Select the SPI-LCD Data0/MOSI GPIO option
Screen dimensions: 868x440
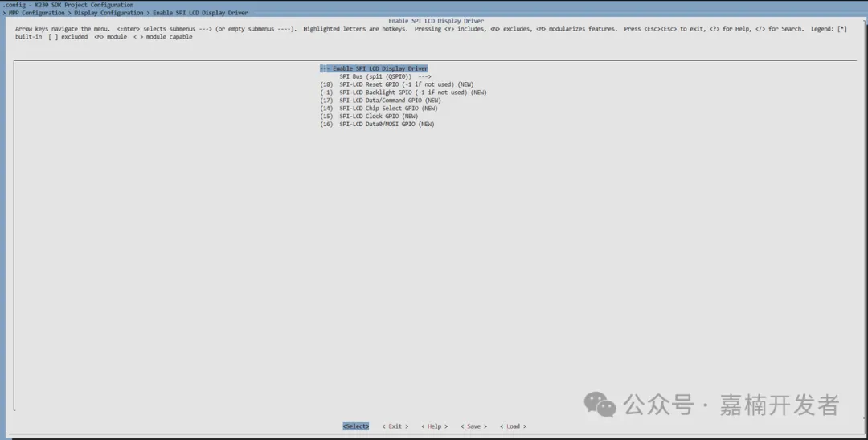[x=377, y=125]
